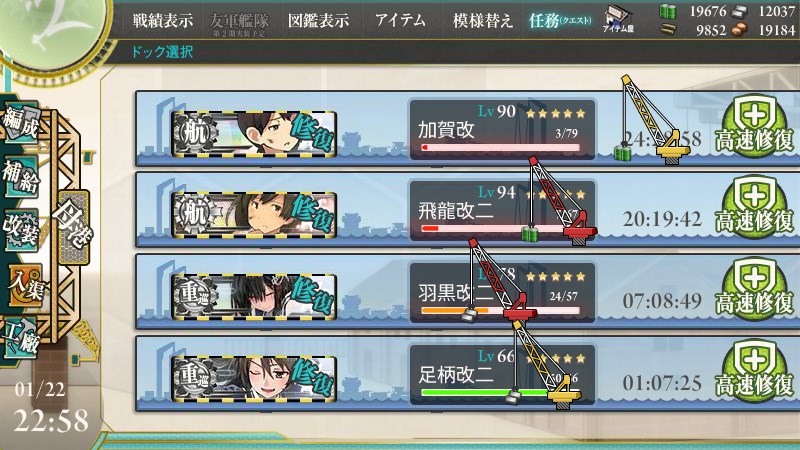Open the 任務 quest menu

tap(560, 20)
